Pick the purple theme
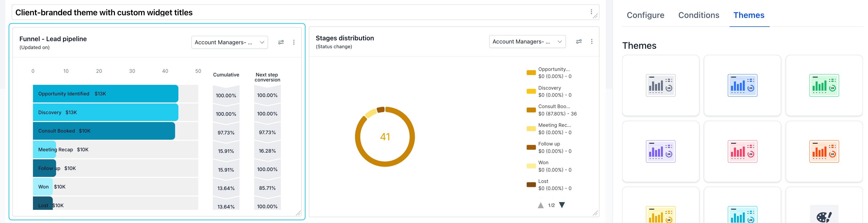This screenshot has width=868, height=223. (660, 151)
